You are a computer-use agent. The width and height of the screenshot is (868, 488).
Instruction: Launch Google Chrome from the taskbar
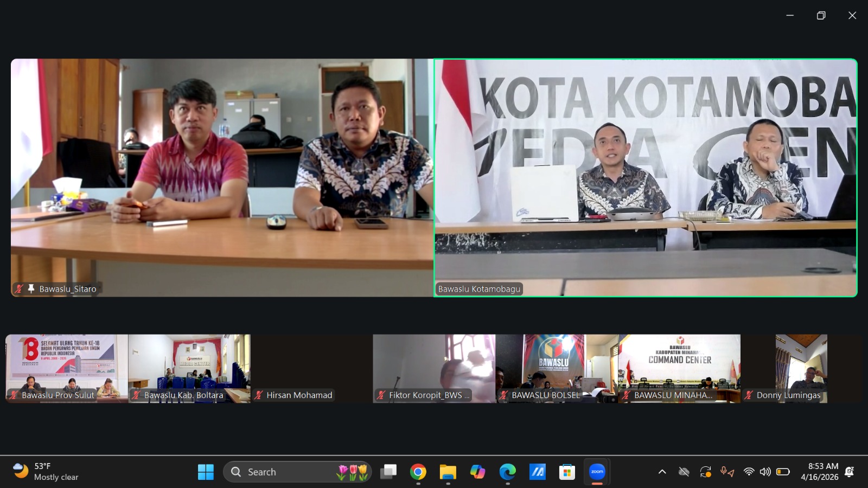418,472
